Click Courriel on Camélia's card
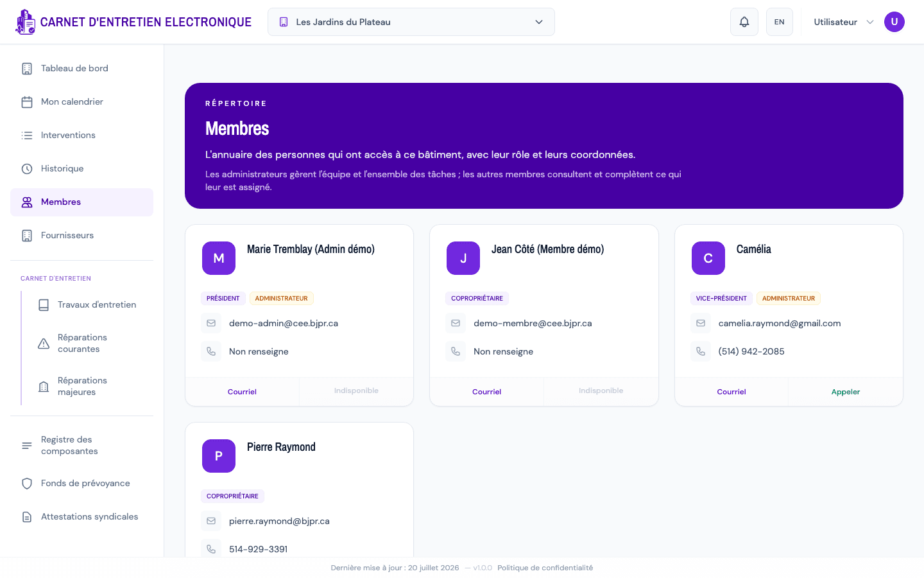The height and width of the screenshot is (578, 924). (x=732, y=392)
